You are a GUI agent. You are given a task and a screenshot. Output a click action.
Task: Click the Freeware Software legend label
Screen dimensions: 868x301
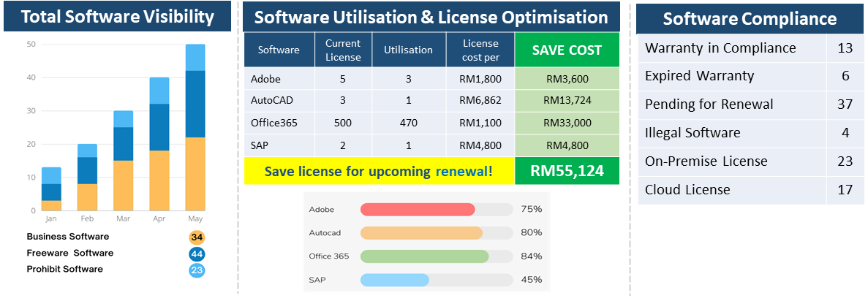[69, 253]
